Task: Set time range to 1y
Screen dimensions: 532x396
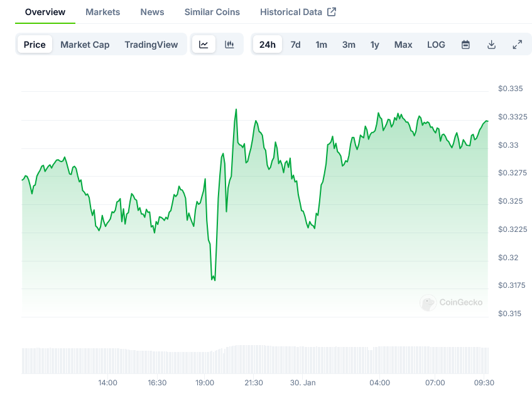Action: (x=374, y=45)
